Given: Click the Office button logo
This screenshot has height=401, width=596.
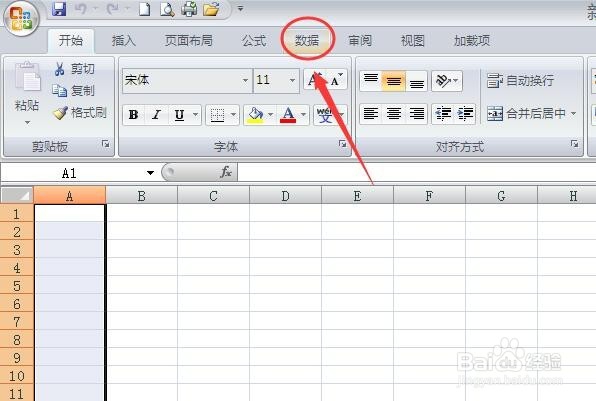Looking at the screenshot, I should pyautogui.click(x=21, y=18).
